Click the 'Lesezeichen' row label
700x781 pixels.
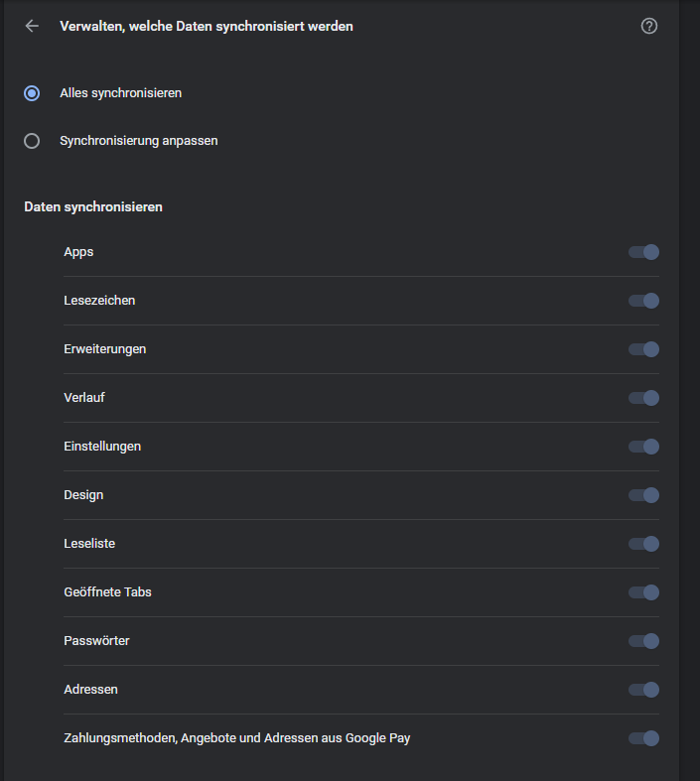coord(99,301)
